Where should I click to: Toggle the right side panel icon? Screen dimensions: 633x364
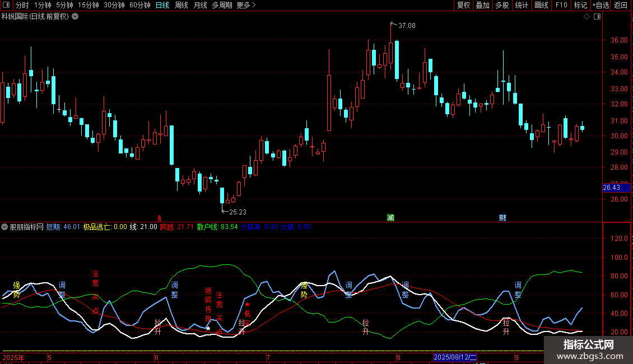click(x=597, y=17)
